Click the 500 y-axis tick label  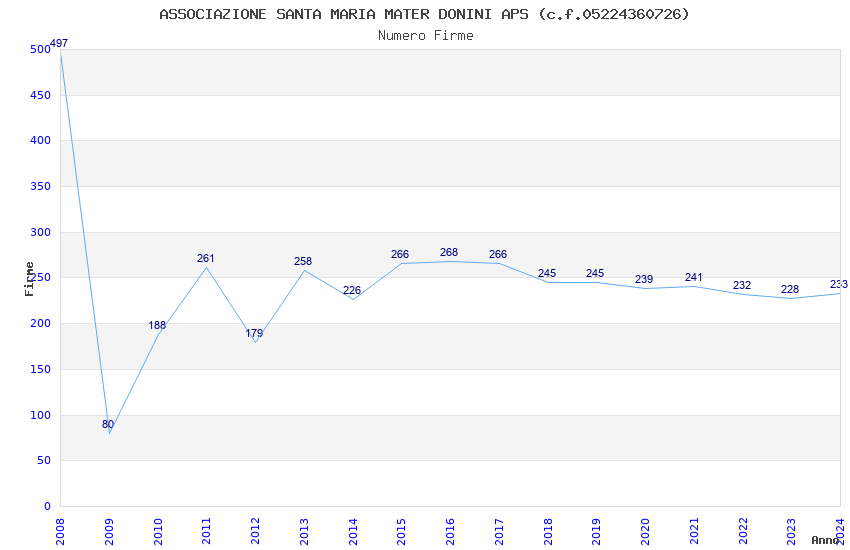click(41, 49)
